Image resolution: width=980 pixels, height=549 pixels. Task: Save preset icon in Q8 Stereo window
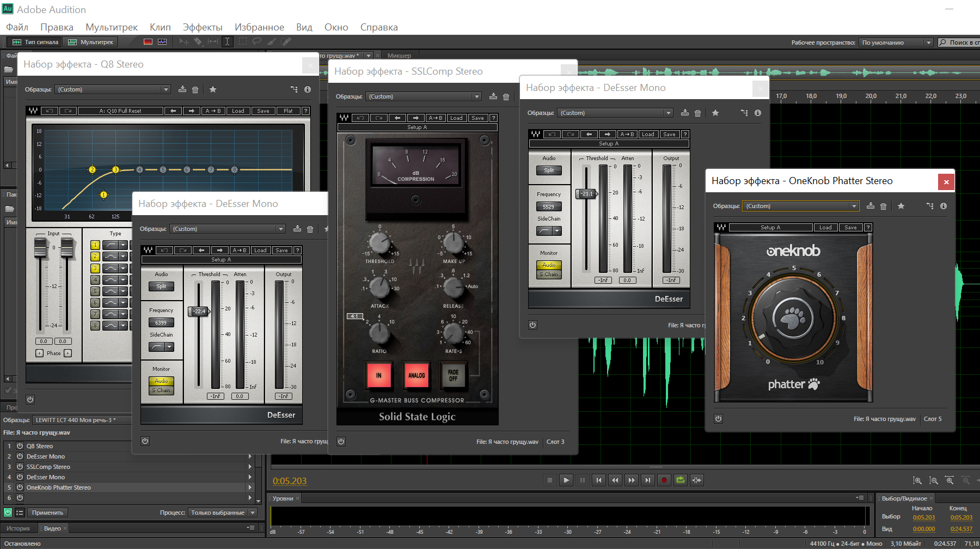coord(182,89)
